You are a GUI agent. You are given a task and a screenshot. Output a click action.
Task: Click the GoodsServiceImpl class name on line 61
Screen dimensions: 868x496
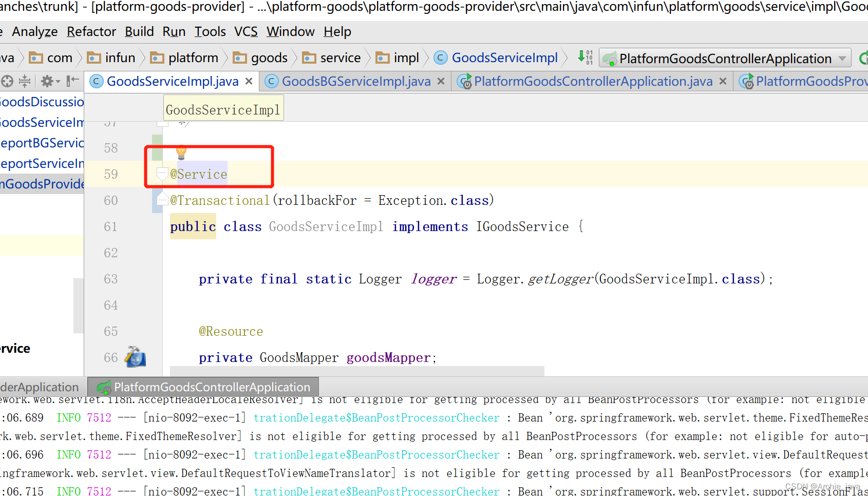point(326,226)
